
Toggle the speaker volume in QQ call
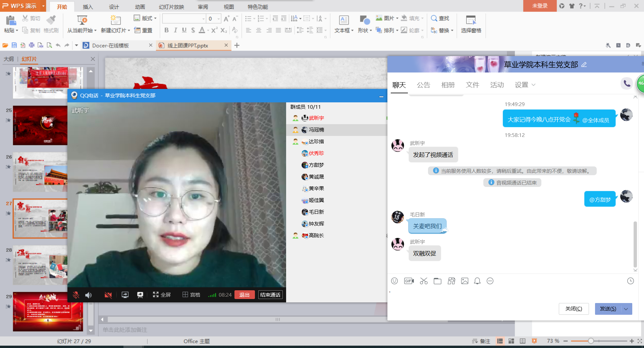[89, 295]
